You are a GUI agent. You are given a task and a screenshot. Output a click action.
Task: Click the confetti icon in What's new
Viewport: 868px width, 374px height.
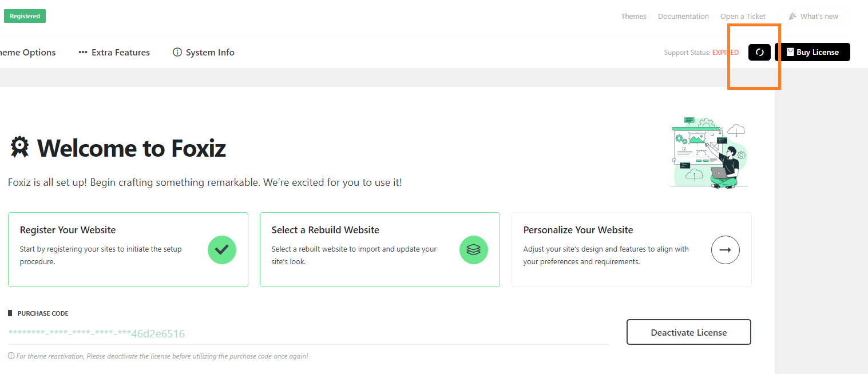(792, 17)
